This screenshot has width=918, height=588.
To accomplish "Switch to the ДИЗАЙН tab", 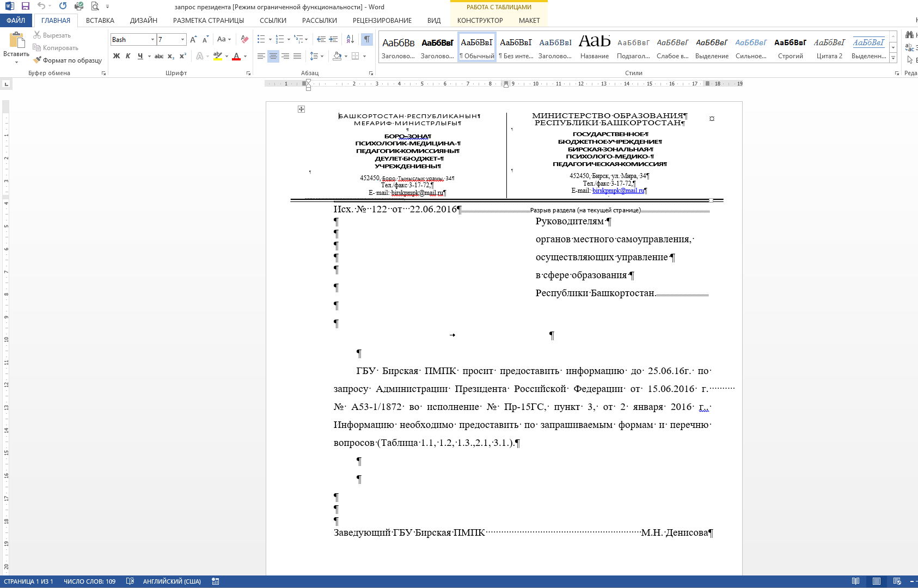I will pos(144,21).
